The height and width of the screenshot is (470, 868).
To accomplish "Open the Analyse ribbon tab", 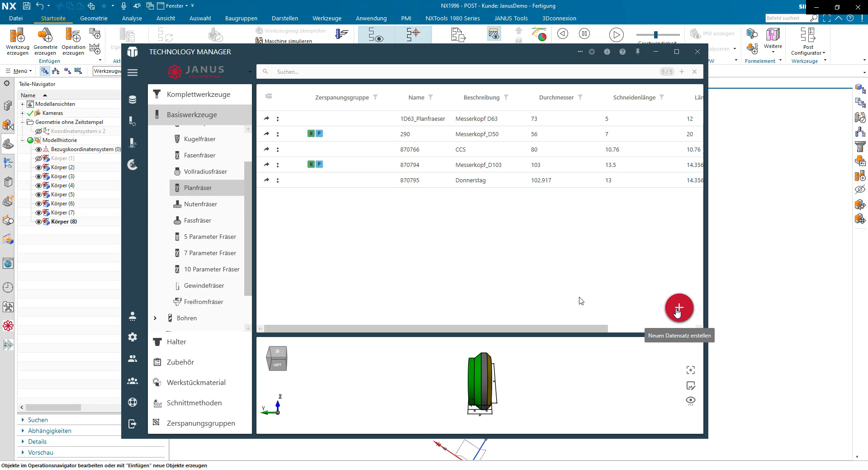I will [x=132, y=18].
